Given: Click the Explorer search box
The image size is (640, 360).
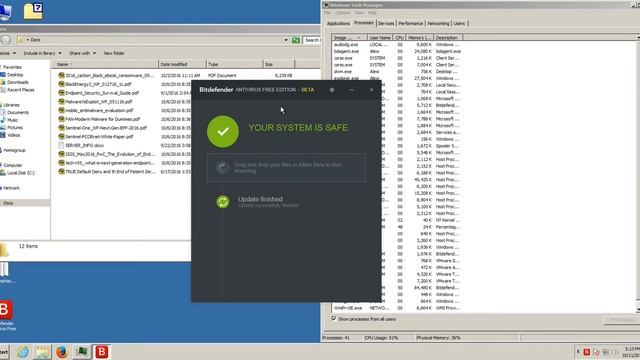Looking at the screenshot, I should pyautogui.click(x=312, y=40).
